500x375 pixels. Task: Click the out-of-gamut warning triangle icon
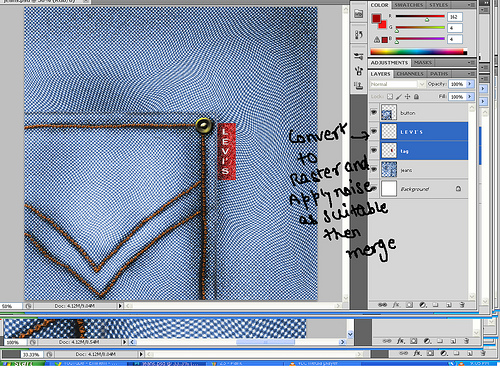(x=377, y=40)
